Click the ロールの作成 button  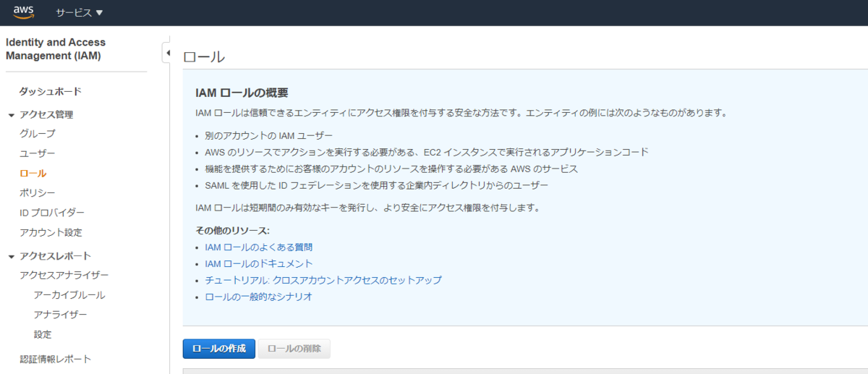coord(218,349)
